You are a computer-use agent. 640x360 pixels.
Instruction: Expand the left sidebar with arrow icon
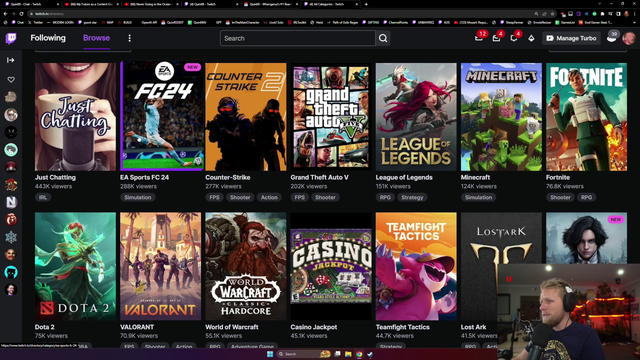pyautogui.click(x=11, y=60)
